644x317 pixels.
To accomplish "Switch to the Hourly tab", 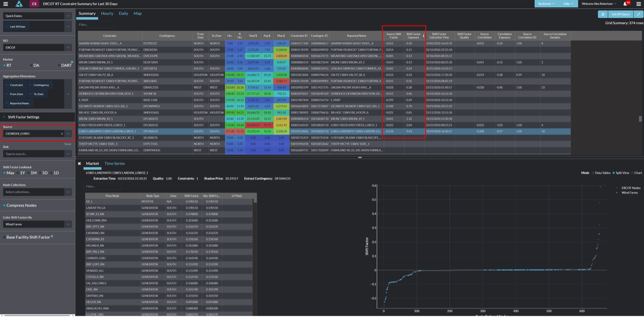I will 107,13.
